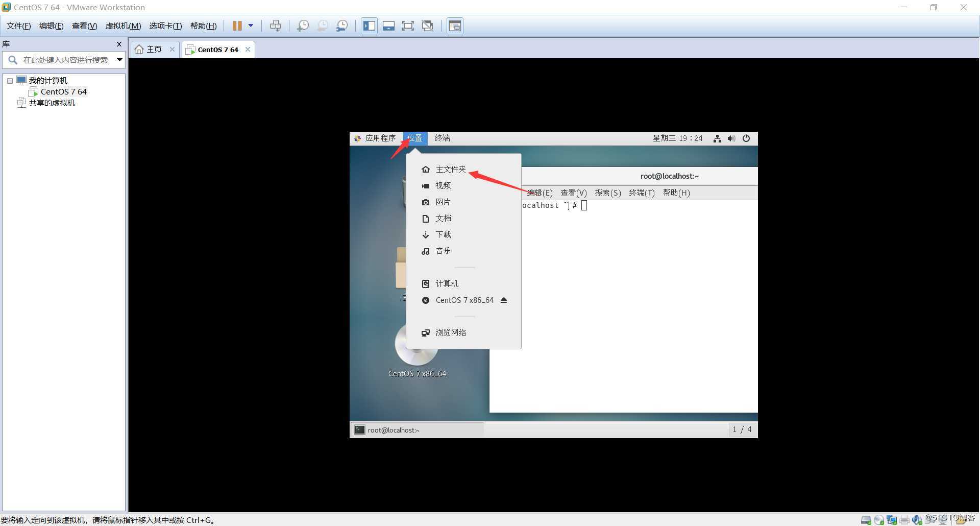Open the power menu icon in guest
The width and height of the screenshot is (980, 526).
746,138
